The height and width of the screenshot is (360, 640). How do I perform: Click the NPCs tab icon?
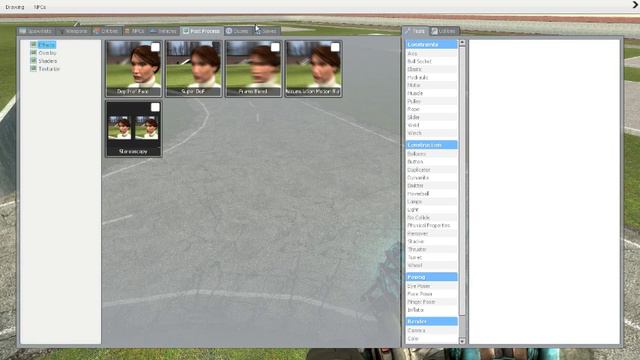pyautogui.click(x=127, y=31)
